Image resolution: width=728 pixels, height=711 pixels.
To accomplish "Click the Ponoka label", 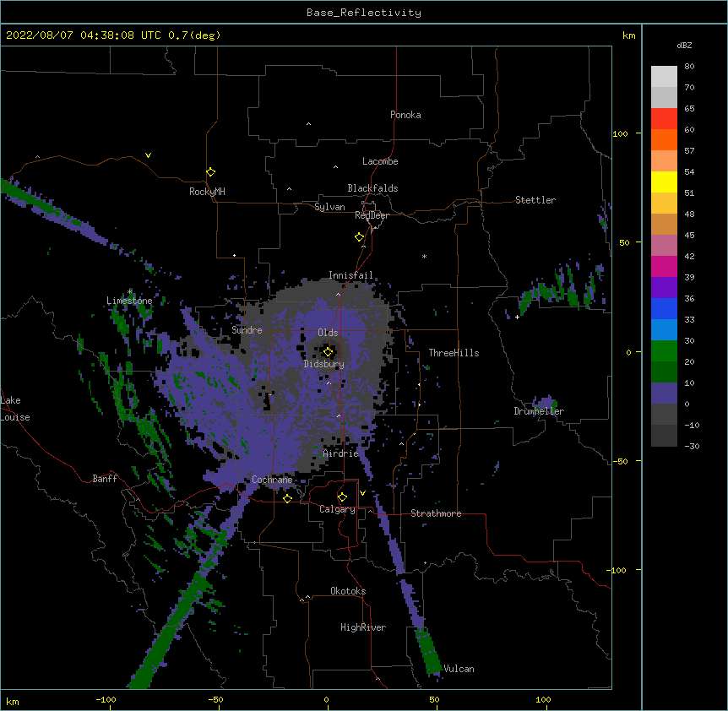I will tap(405, 115).
